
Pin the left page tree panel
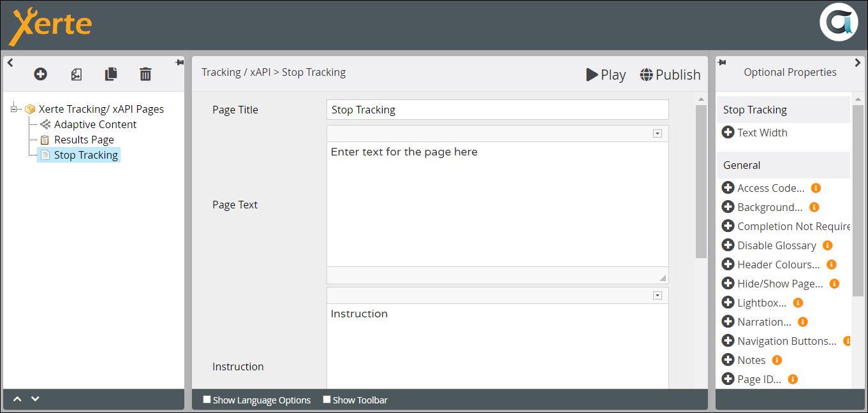(x=180, y=62)
